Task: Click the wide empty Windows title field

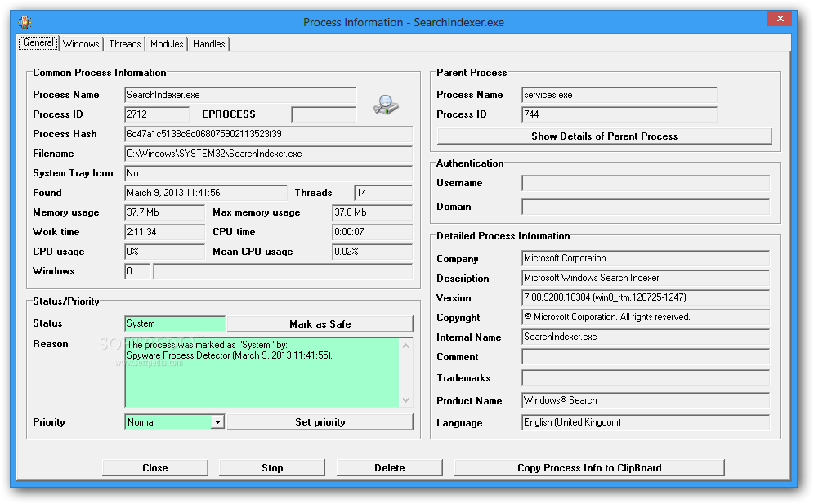Action: click(x=283, y=271)
